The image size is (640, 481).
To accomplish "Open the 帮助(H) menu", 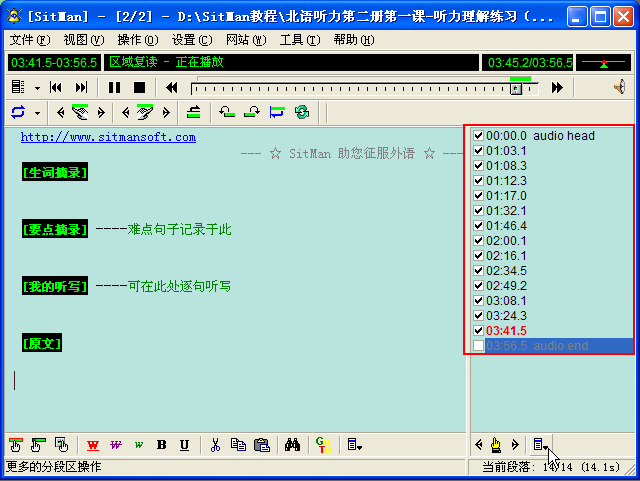I will (x=353, y=40).
